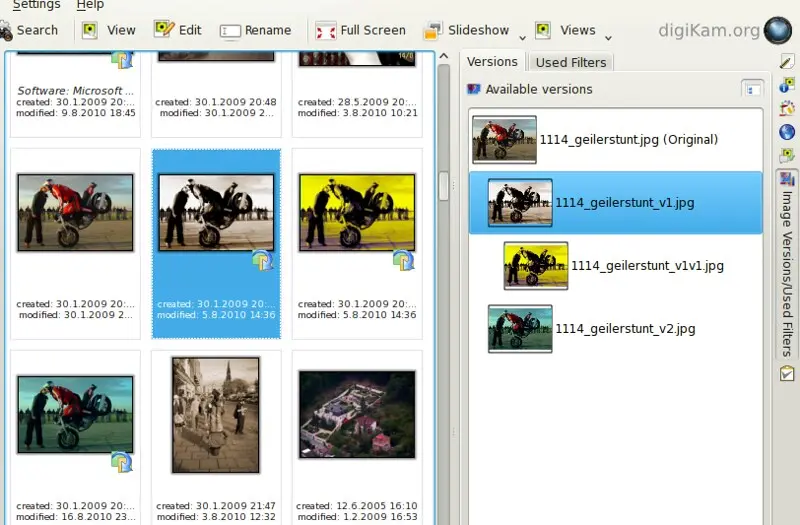Screen dimensions: 800x525
Task: Select 1114_geilerstunt.jpg (Original) version
Action: [x=615, y=139]
